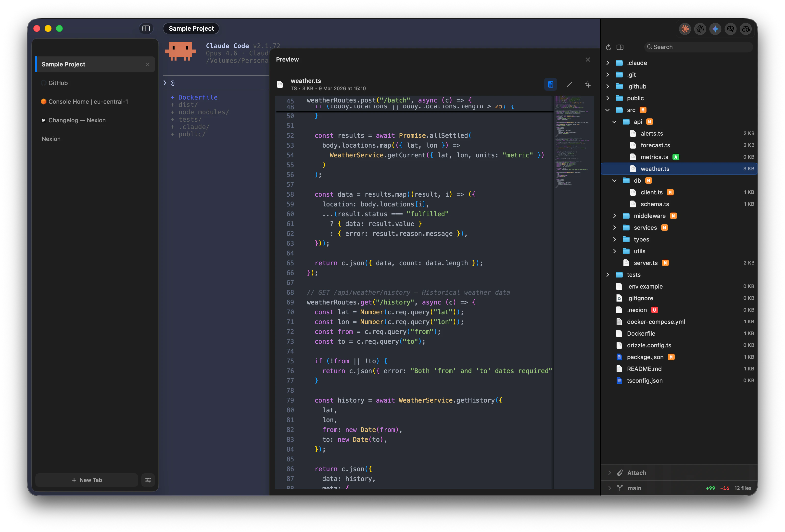Click the package.json blue file icon
Viewport: 785px width, 532px height.
[x=619, y=357]
